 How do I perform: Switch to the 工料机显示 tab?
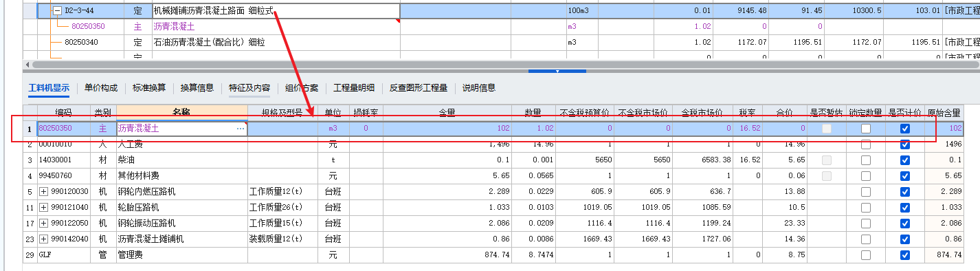[49, 88]
